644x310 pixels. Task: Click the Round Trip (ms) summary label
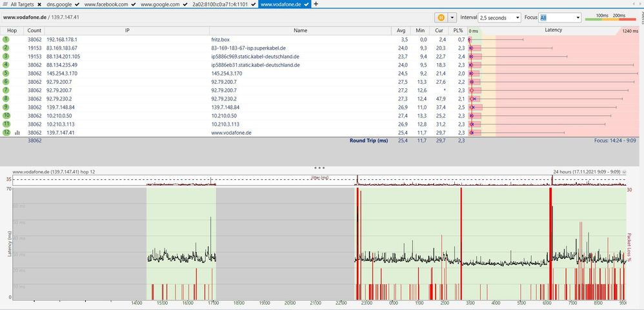coord(368,140)
